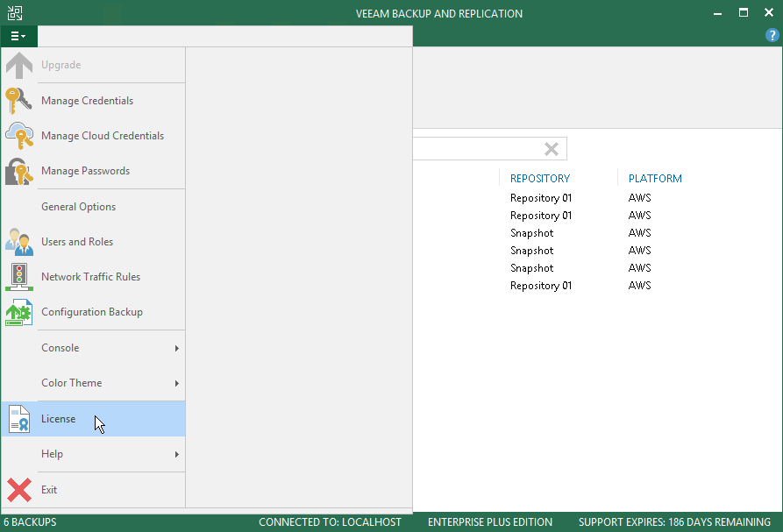The width and height of the screenshot is (783, 532).
Task: Click AWS in the first table row
Action: [x=640, y=198]
